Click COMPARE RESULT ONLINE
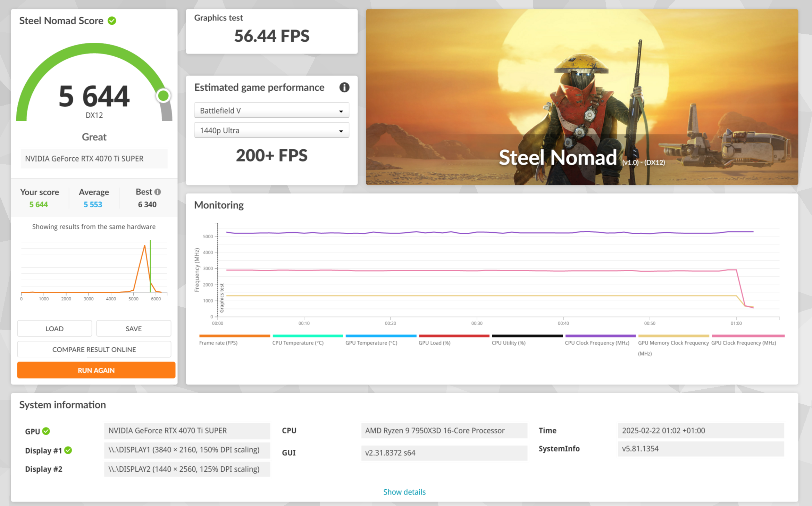The image size is (812, 506). point(94,349)
